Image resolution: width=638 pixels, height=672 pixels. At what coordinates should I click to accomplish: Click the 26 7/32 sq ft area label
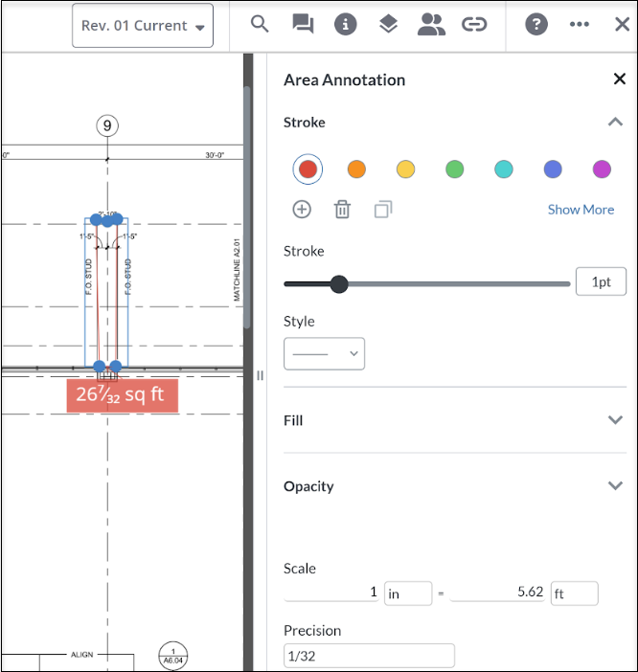coord(123,395)
